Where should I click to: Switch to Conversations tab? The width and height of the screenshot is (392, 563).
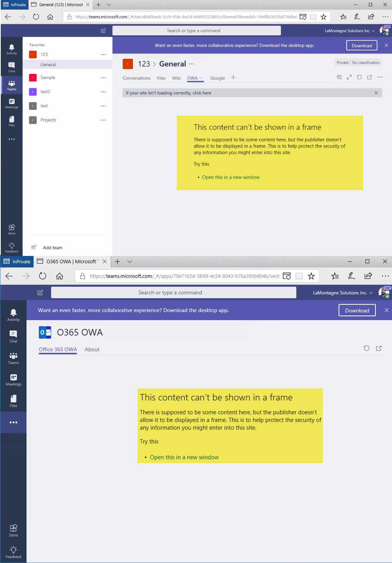(136, 78)
